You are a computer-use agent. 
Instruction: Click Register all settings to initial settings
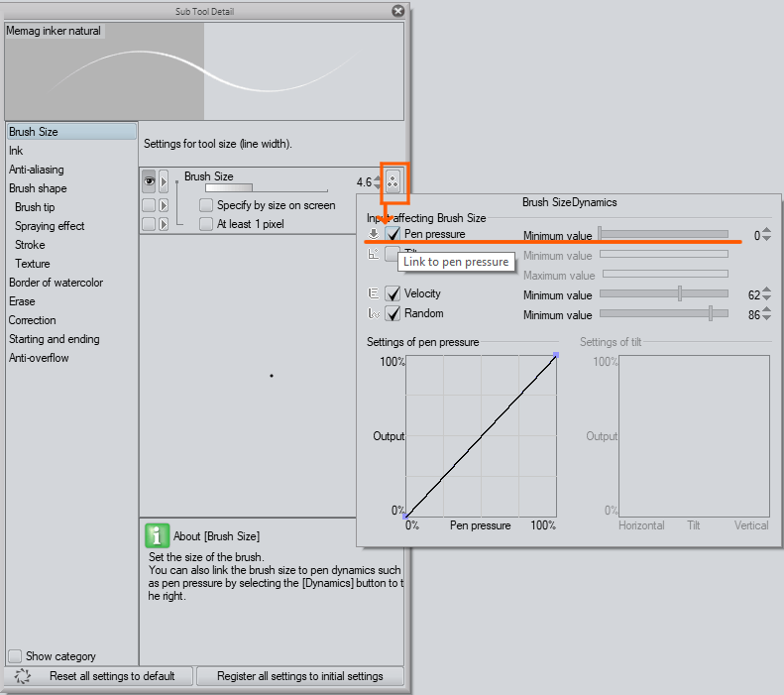[300, 676]
